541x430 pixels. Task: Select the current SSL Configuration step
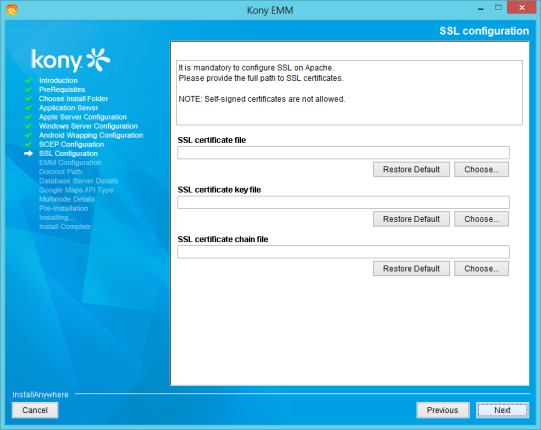tap(68, 154)
